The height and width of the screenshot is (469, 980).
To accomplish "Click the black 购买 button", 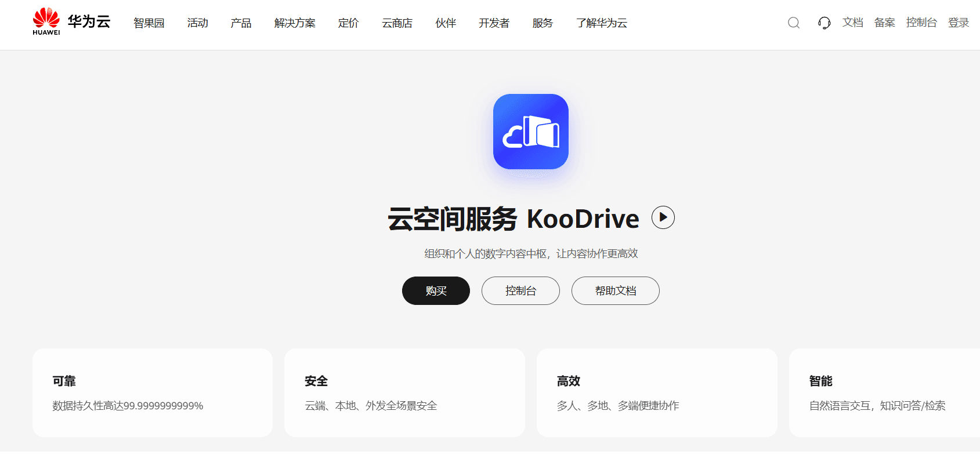I will point(436,290).
